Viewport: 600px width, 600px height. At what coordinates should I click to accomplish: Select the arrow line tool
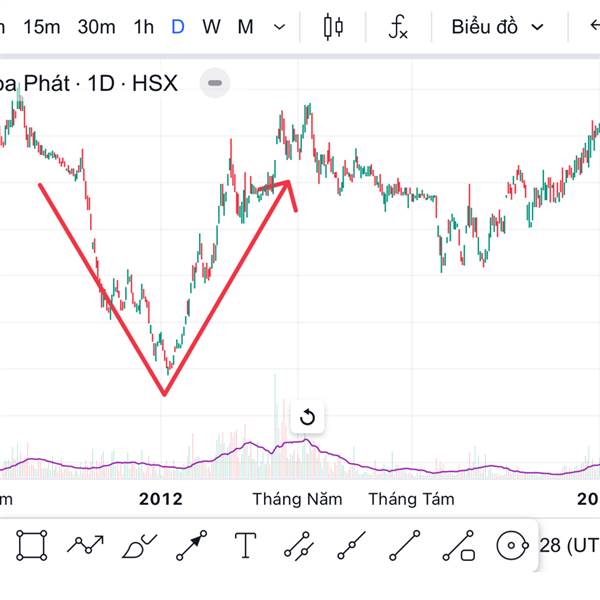tap(192, 545)
